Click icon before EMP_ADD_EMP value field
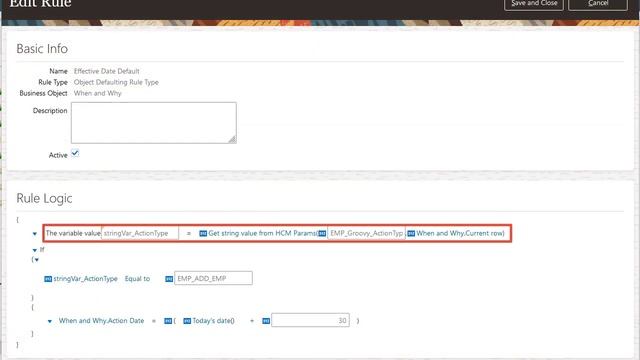 [x=169, y=279]
